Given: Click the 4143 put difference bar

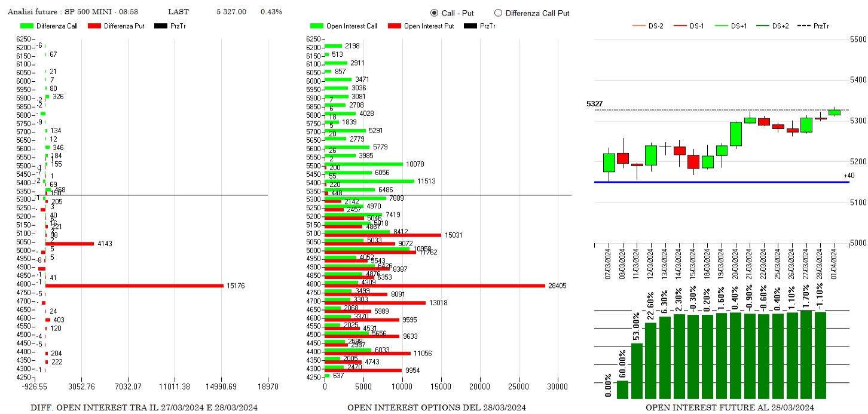Looking at the screenshot, I should pos(69,244).
